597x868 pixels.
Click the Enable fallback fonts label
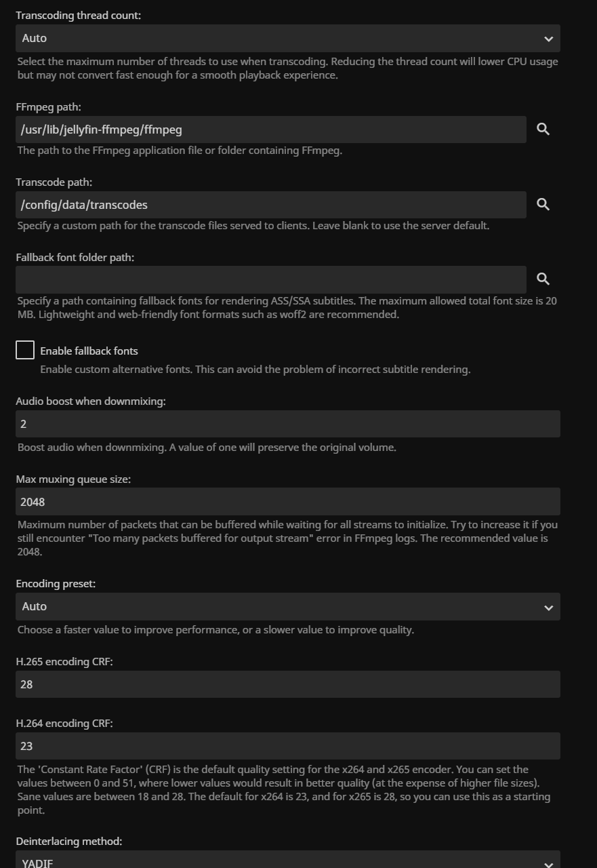[x=89, y=351]
